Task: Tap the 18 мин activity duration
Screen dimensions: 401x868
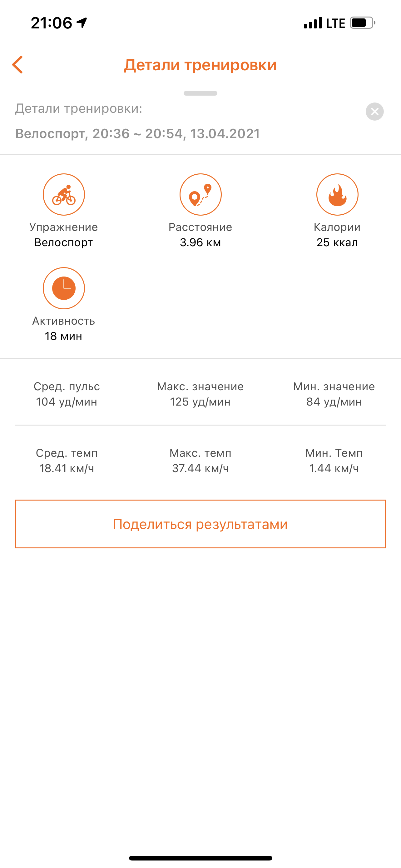Action: pos(64,336)
